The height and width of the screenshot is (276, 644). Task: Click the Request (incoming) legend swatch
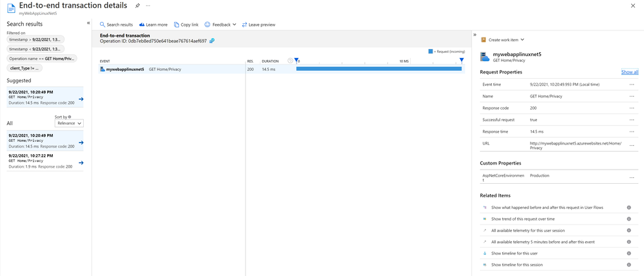click(x=431, y=52)
